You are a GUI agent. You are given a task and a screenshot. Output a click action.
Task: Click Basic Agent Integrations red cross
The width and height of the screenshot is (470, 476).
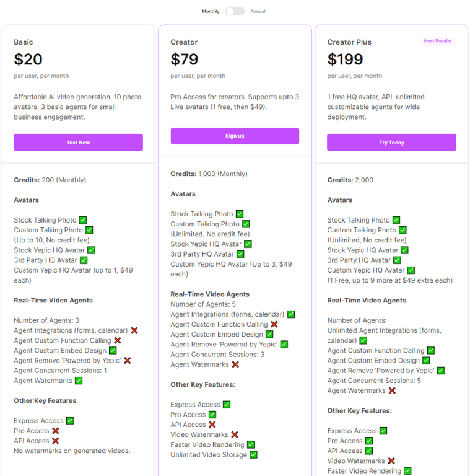134,330
